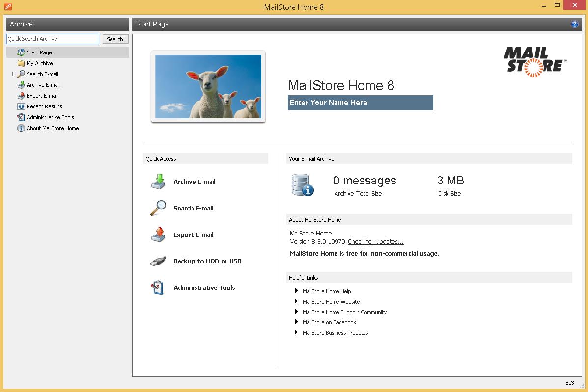Click the Check for Updates link

pyautogui.click(x=375, y=241)
